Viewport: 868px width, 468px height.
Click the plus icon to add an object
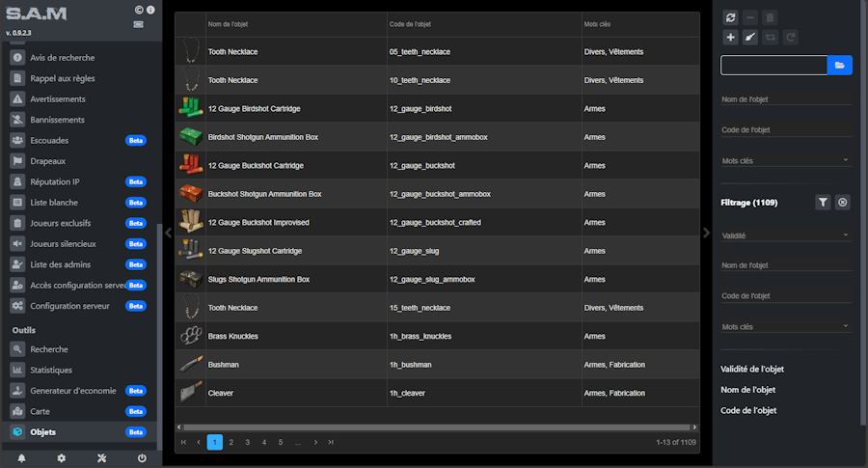(730, 37)
